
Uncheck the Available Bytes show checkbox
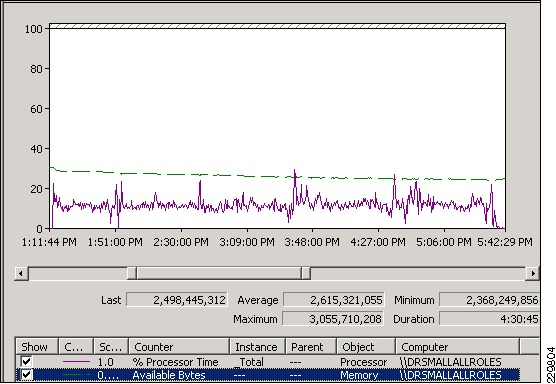coord(26,375)
